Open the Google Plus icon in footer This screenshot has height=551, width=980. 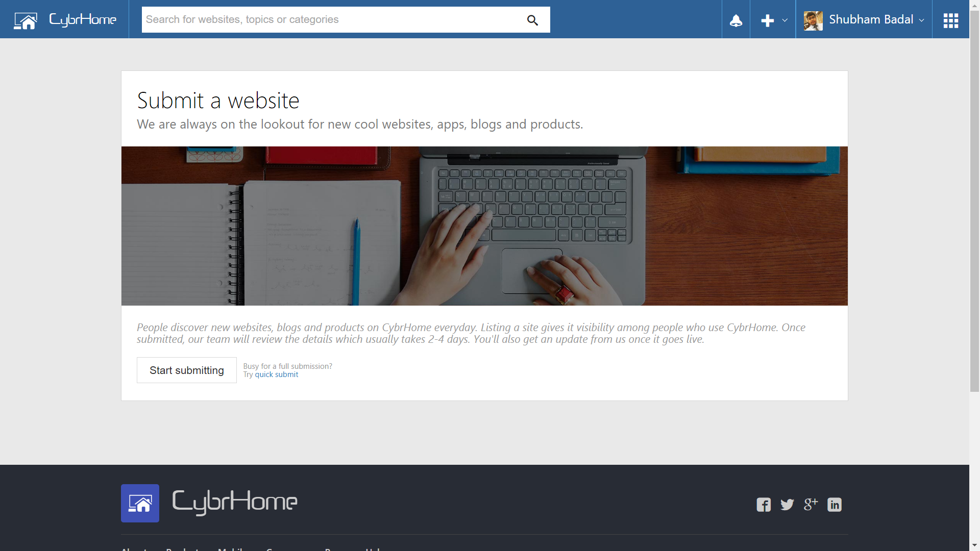pos(811,504)
